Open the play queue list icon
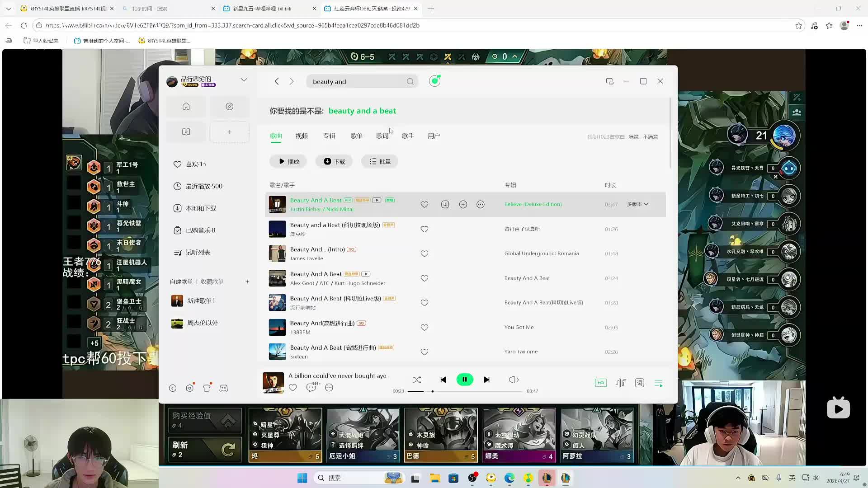 click(658, 383)
